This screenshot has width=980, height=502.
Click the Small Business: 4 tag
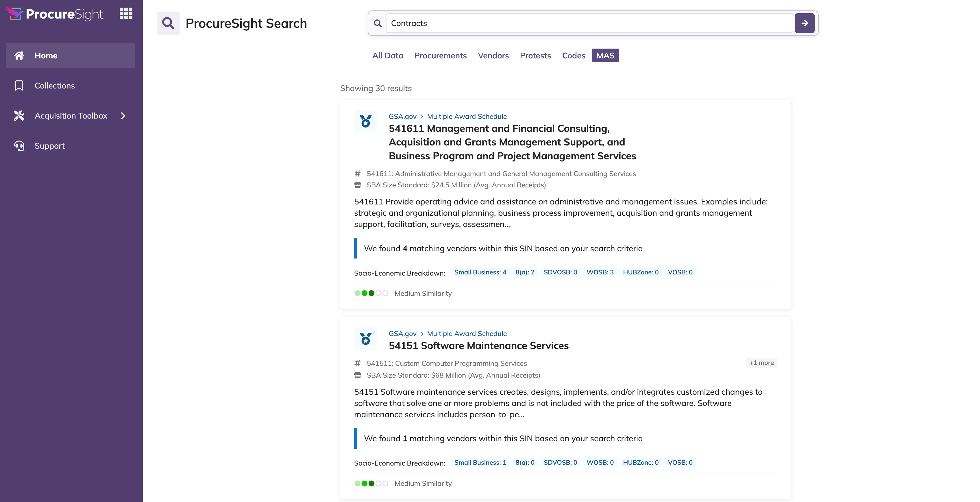pos(480,272)
